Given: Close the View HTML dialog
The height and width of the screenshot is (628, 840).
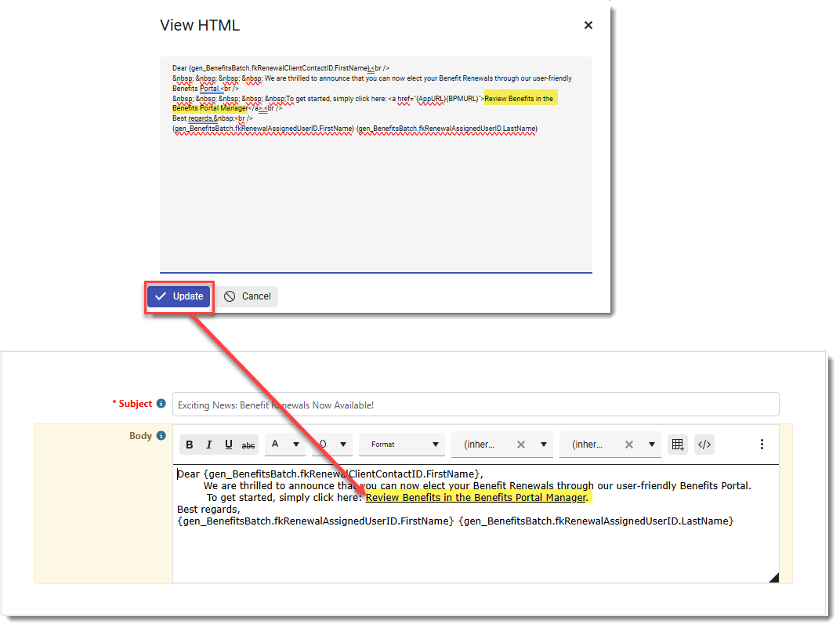Looking at the screenshot, I should coord(588,25).
